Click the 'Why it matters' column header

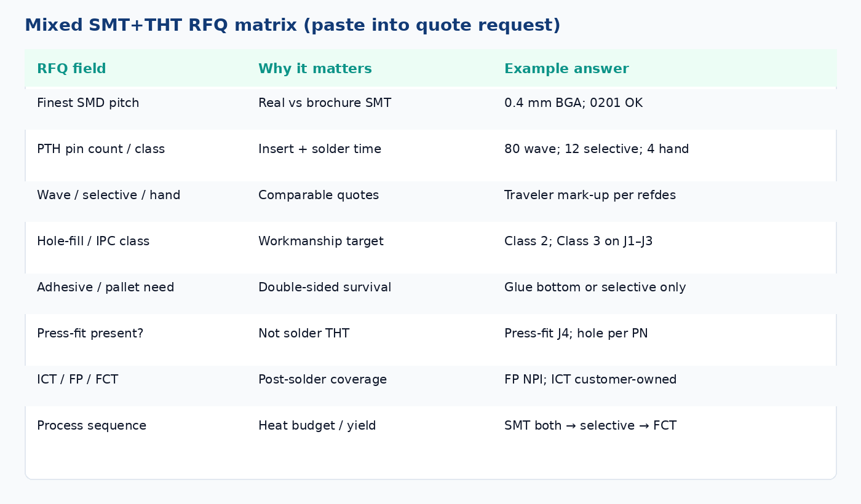pyautogui.click(x=315, y=69)
